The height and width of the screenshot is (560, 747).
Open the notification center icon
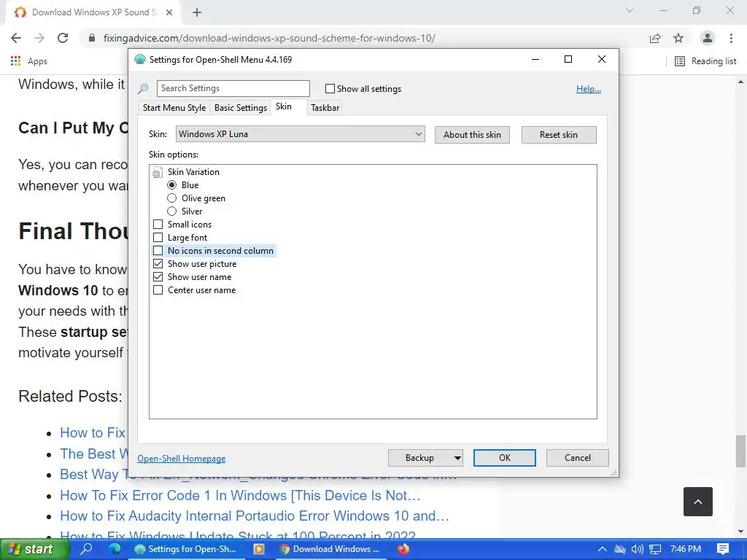(722, 549)
